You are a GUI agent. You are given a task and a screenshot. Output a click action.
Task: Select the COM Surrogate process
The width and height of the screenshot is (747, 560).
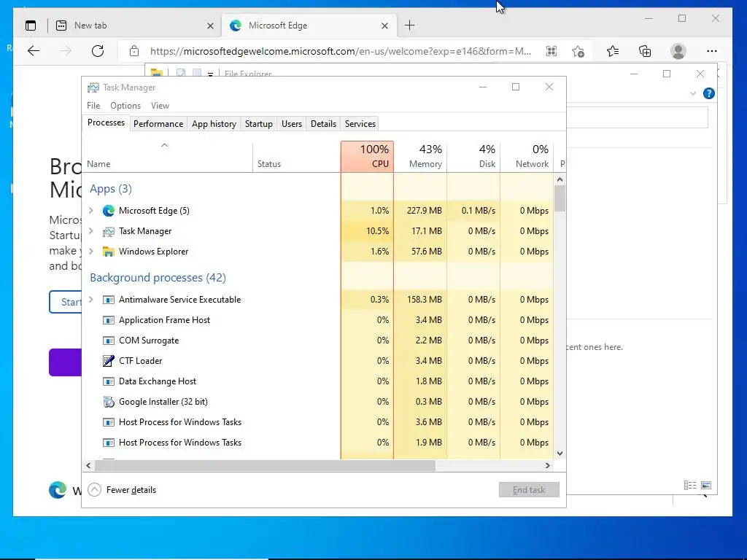(x=318, y=341)
